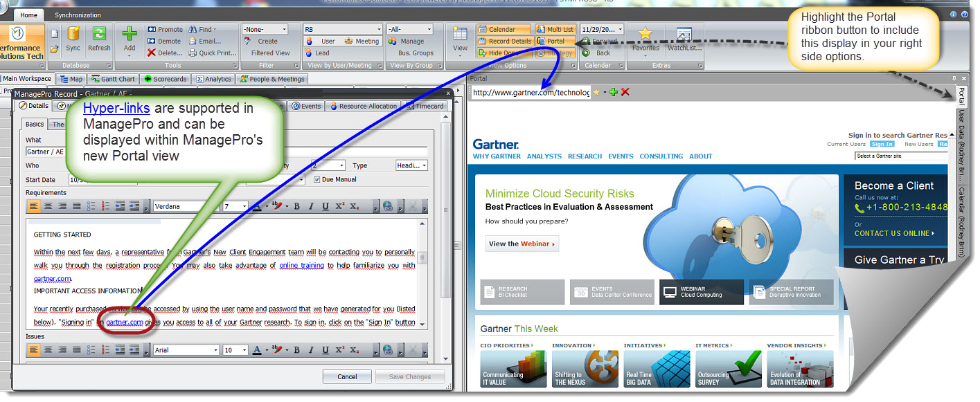Screen dimensions: 980x402
Task: Insert hyperlink in Issues toolbar
Action: [x=388, y=350]
